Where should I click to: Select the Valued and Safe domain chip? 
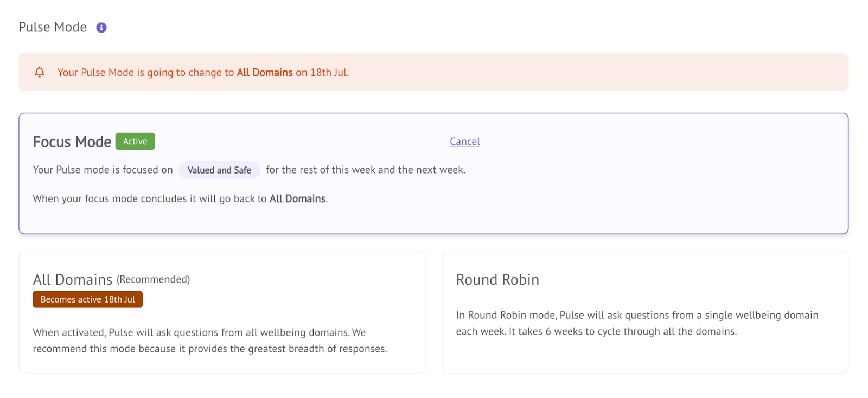point(219,170)
